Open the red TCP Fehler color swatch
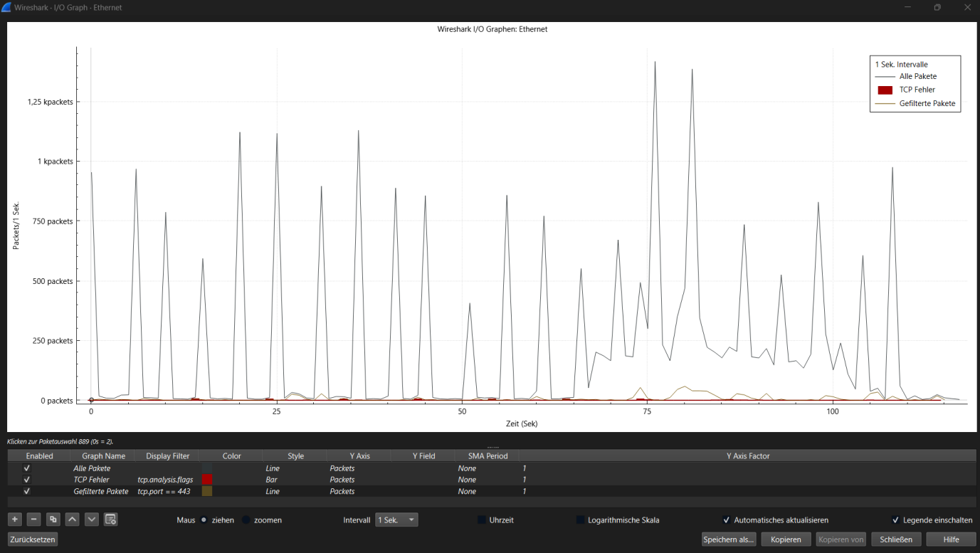Screen dimensions: 980x553 click(x=207, y=480)
